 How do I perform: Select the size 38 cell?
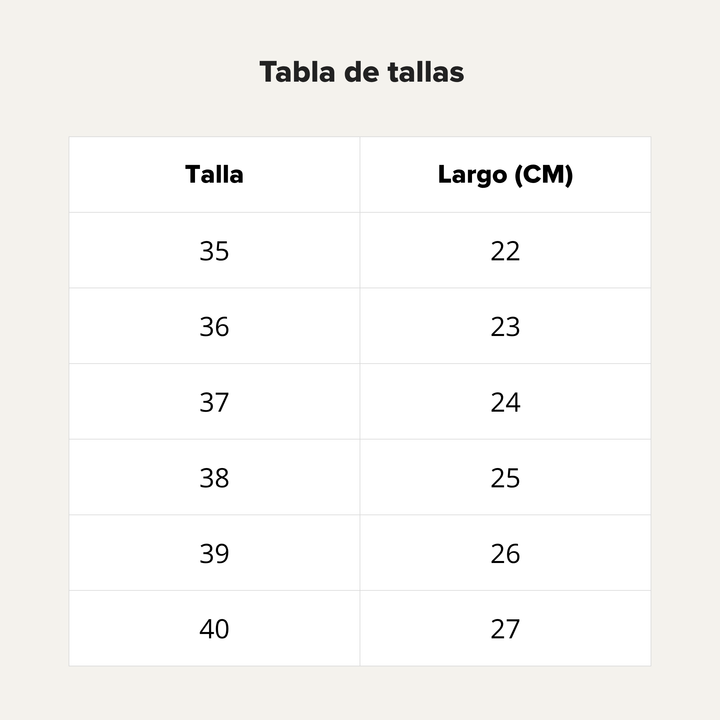[214, 477]
